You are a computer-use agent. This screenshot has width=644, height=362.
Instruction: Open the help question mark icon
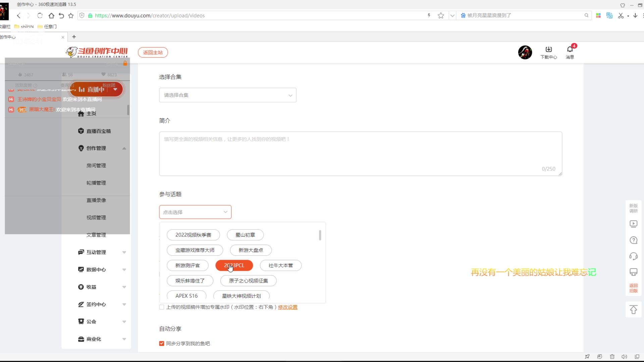[633, 240]
